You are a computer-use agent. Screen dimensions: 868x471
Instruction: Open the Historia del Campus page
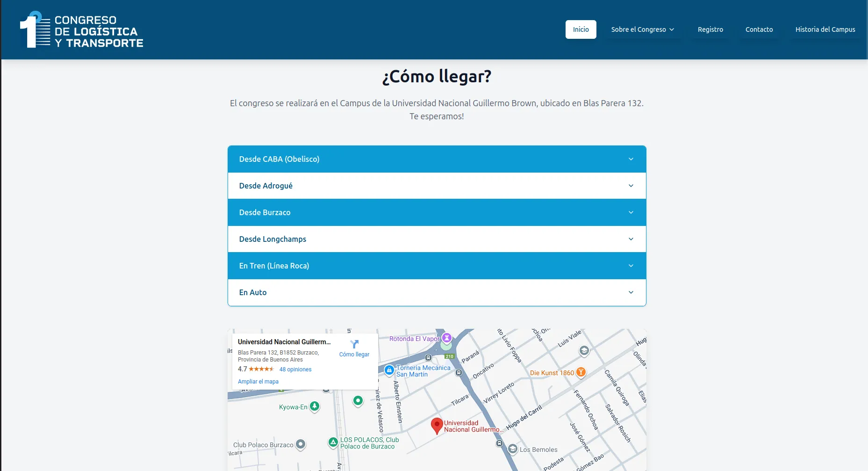tap(825, 29)
